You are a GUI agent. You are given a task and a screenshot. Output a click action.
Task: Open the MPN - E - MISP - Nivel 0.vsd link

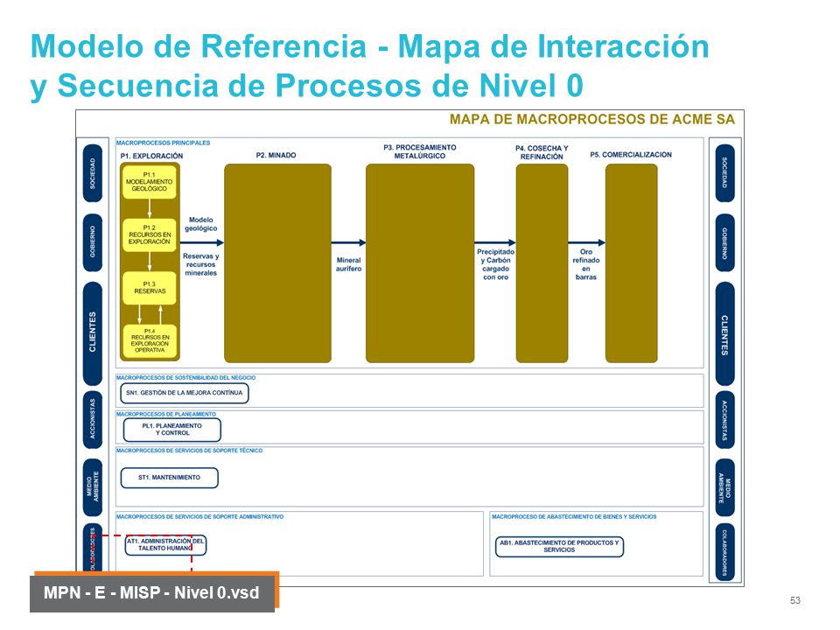tap(151, 592)
